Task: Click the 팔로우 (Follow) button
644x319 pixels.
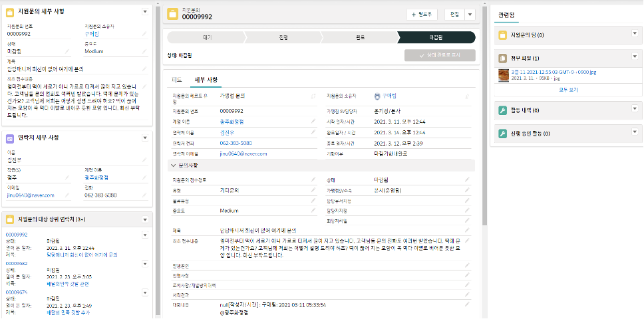Action: pos(422,14)
